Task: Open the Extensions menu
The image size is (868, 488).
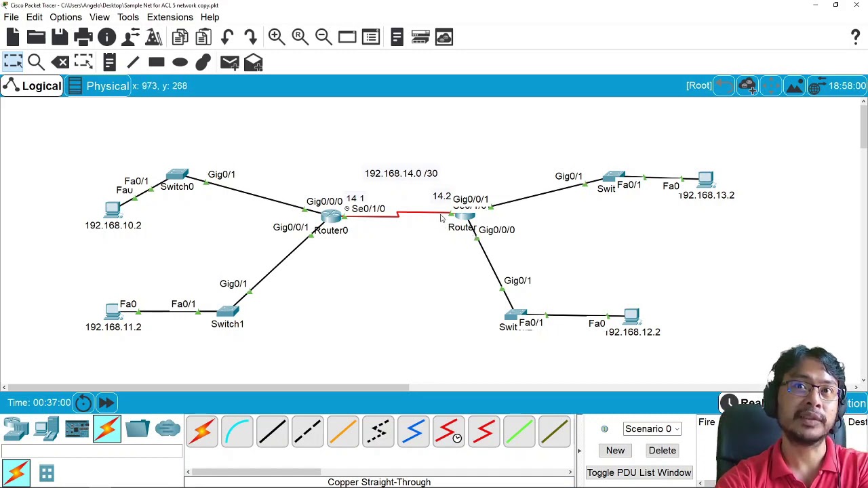Action: click(170, 17)
